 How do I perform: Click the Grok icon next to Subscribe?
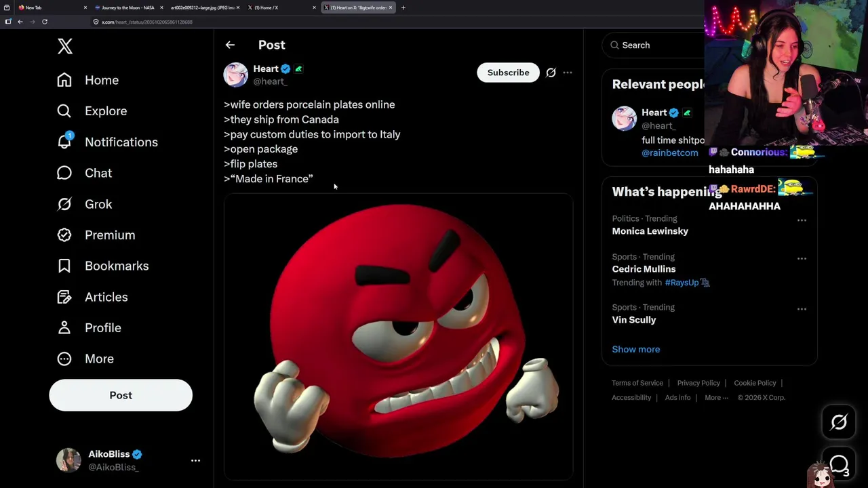pos(551,73)
